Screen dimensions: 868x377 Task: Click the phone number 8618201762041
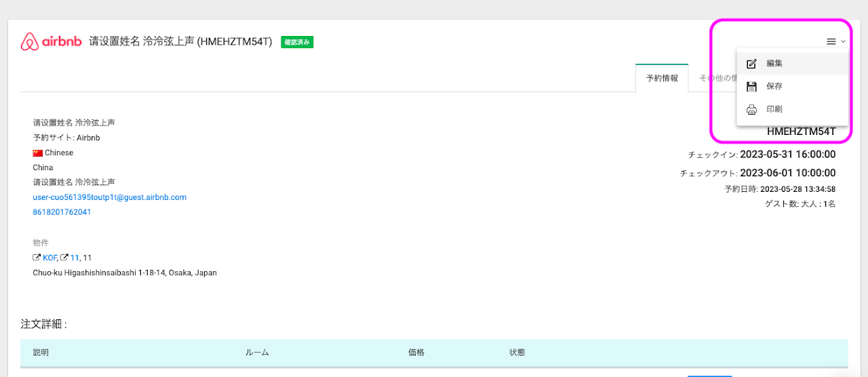(x=62, y=212)
